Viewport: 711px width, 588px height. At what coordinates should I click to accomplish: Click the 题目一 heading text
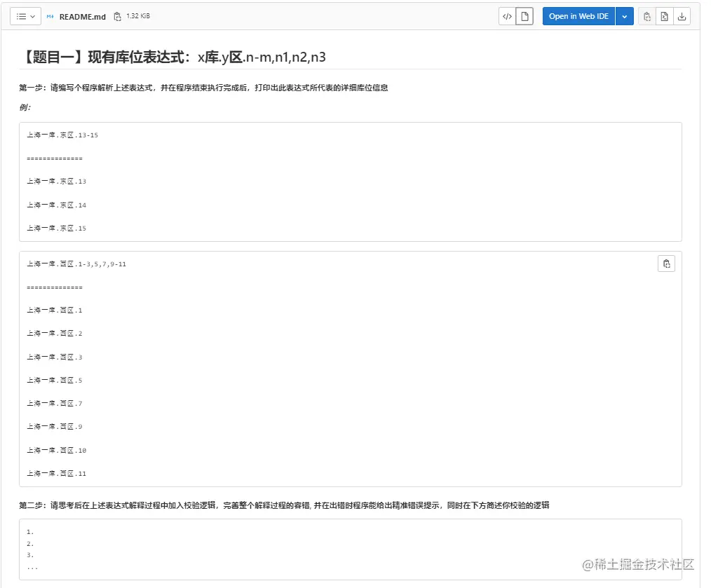(x=172, y=57)
